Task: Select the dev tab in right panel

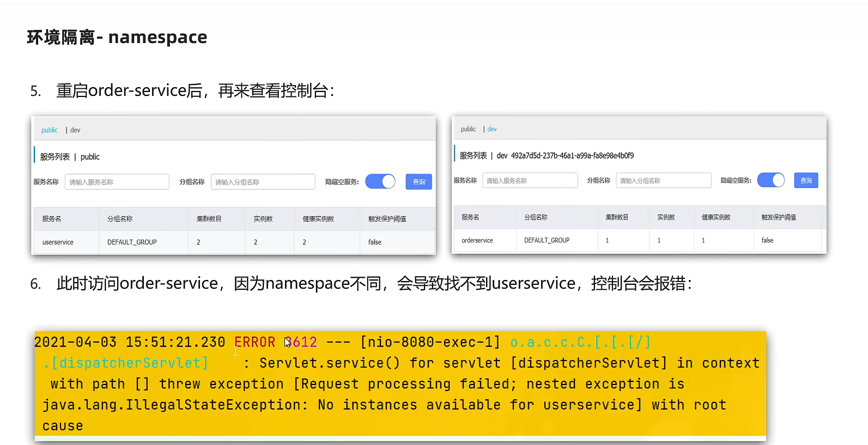Action: pyautogui.click(x=492, y=129)
